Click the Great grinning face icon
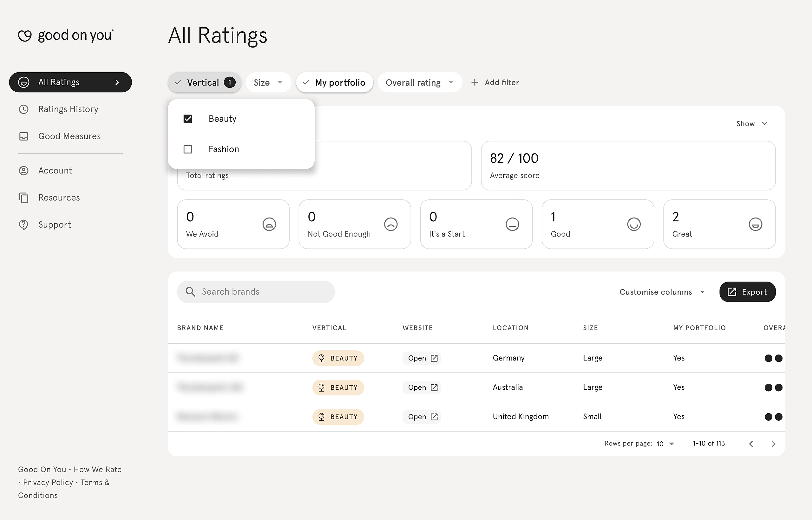This screenshot has width=812, height=520. [756, 224]
